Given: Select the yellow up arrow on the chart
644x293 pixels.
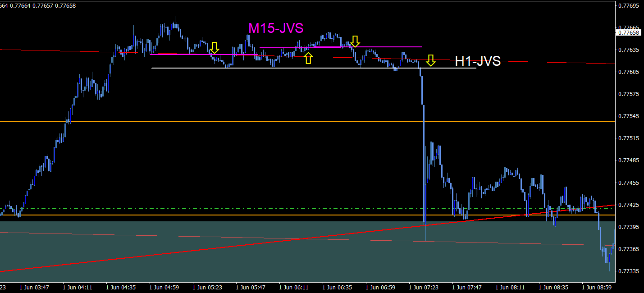Looking at the screenshot, I should (308, 58).
